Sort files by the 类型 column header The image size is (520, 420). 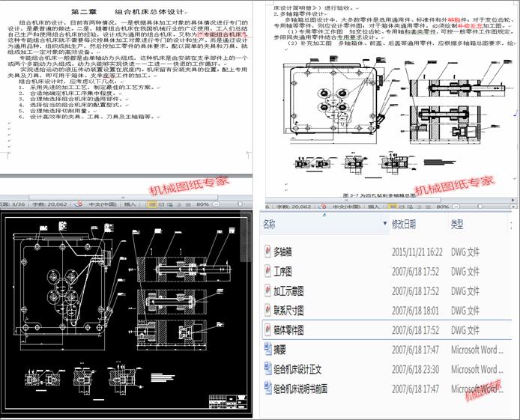[456, 225]
